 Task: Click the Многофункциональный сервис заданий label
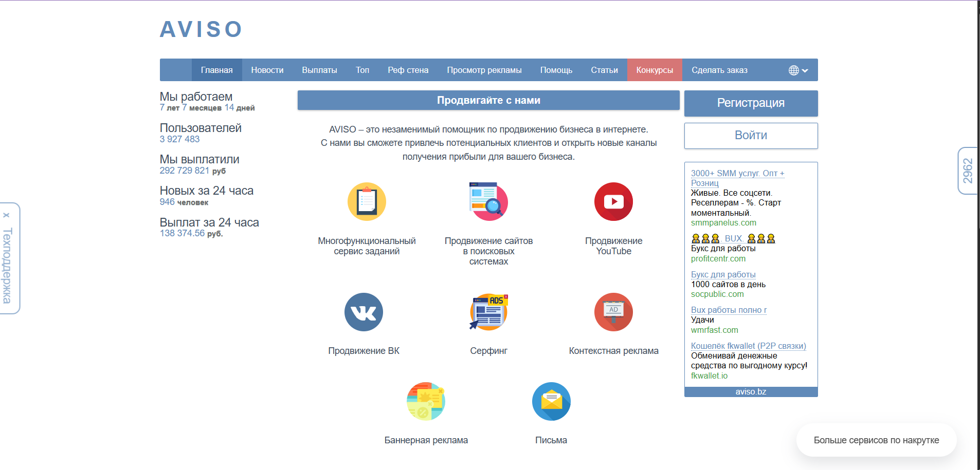tap(367, 246)
